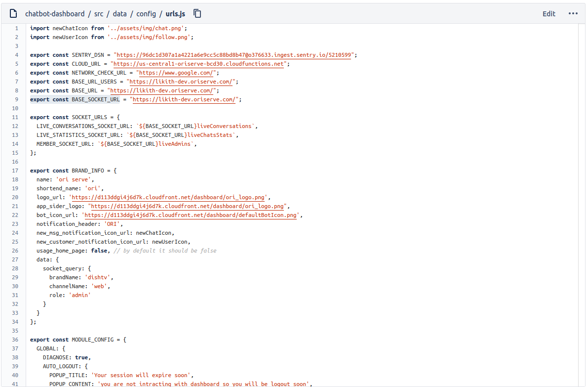Click line number 11 for SOCKET_URLS

tap(15, 117)
